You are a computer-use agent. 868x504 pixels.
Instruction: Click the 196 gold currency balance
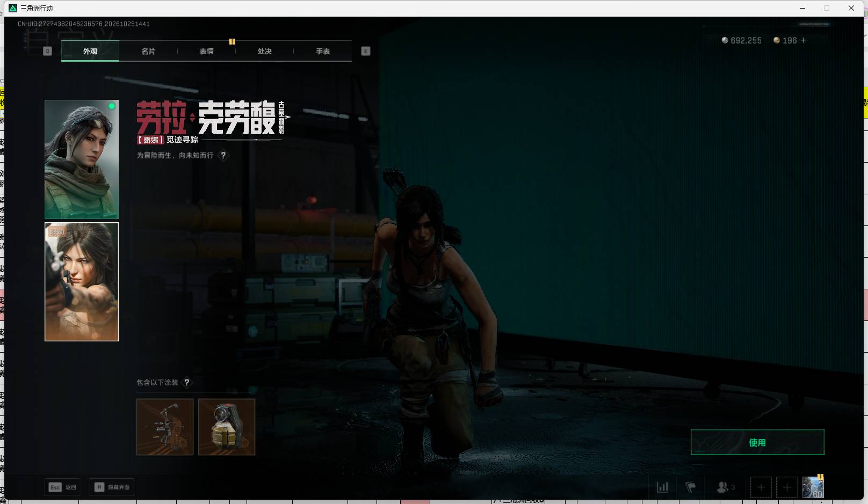coord(785,40)
